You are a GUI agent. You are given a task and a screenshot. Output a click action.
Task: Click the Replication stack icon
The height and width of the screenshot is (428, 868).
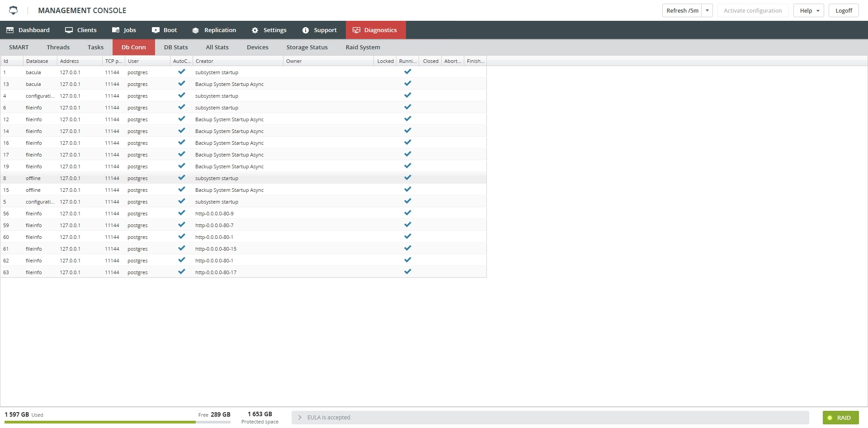tap(195, 30)
